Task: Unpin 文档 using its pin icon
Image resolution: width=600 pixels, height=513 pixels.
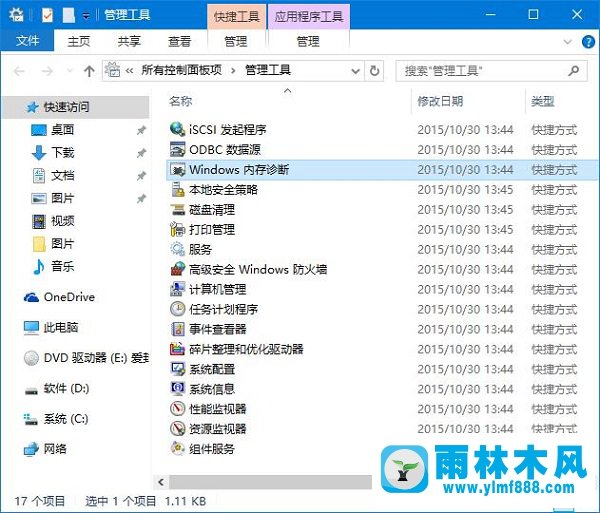Action: [x=141, y=176]
